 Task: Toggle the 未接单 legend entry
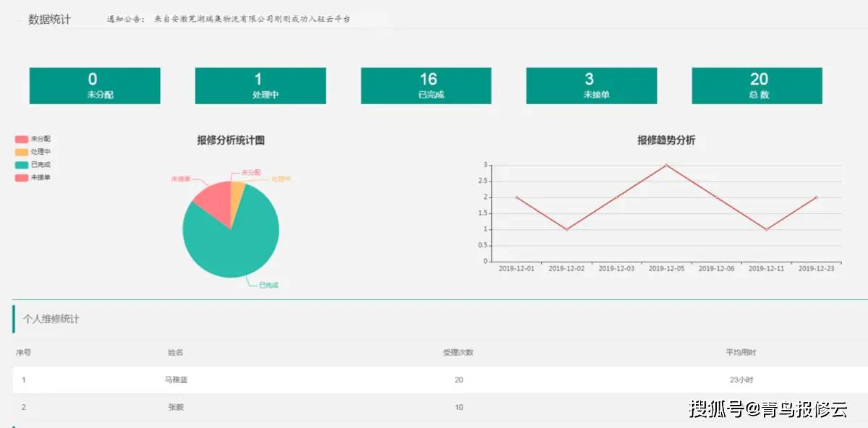(x=33, y=178)
